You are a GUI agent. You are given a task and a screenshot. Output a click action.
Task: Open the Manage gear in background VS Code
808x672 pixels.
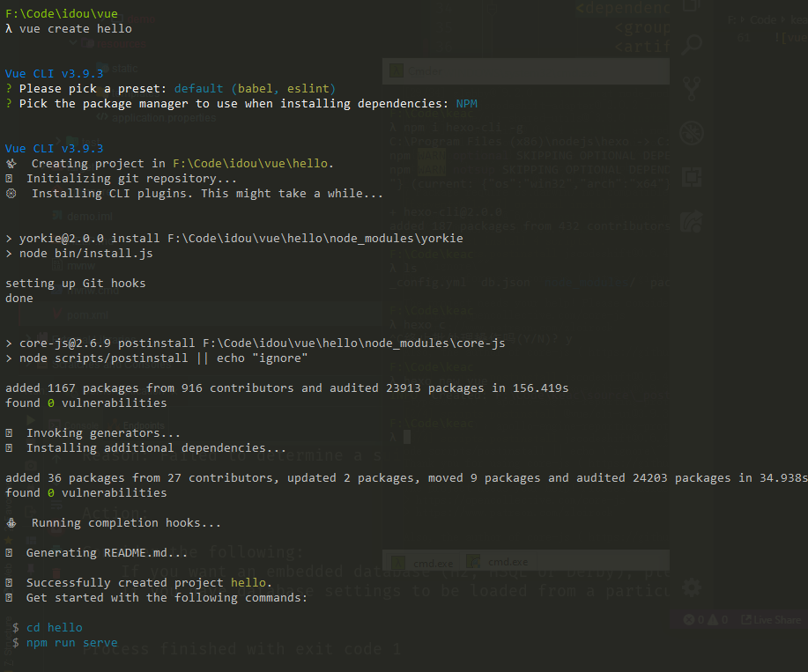(692, 587)
